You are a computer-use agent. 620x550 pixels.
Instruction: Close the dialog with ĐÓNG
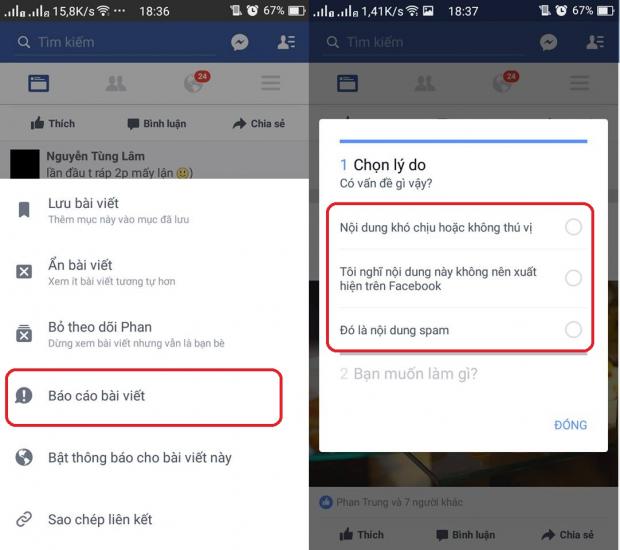pyautogui.click(x=571, y=425)
